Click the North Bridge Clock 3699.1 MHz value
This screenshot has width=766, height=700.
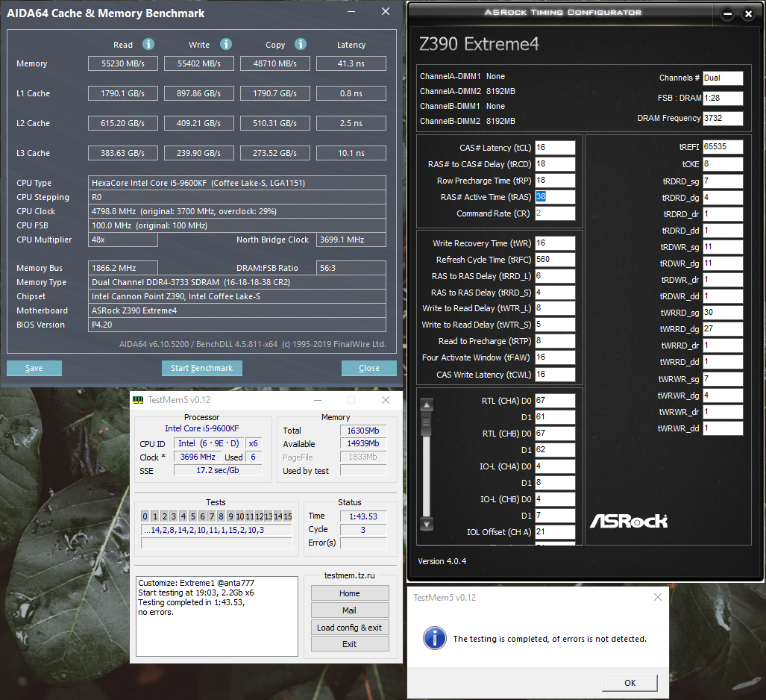(351, 240)
